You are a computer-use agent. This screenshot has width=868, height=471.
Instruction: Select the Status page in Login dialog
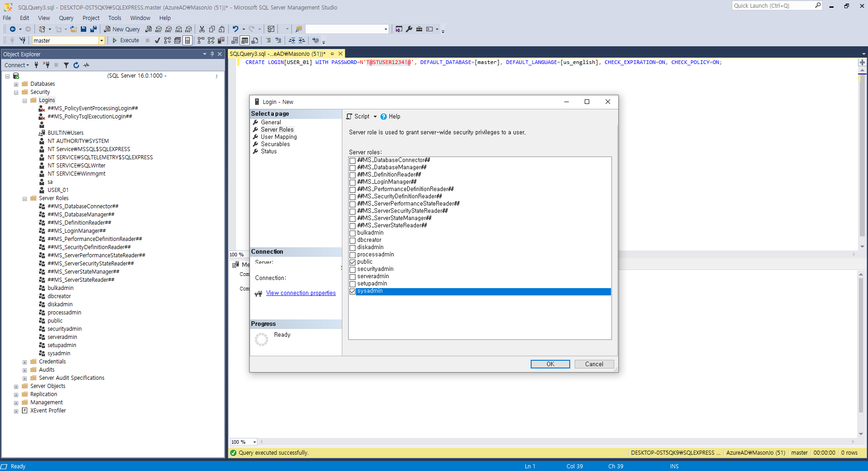click(268, 152)
